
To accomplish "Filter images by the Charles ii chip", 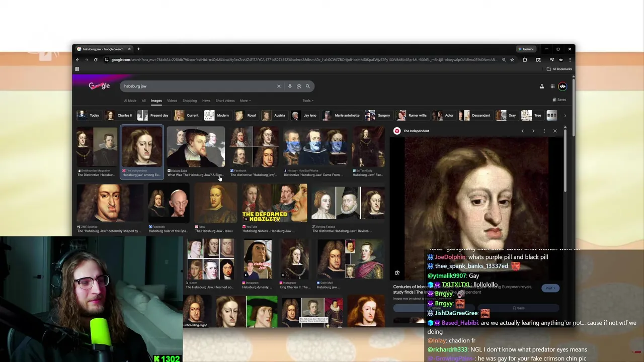I will (x=119, y=115).
